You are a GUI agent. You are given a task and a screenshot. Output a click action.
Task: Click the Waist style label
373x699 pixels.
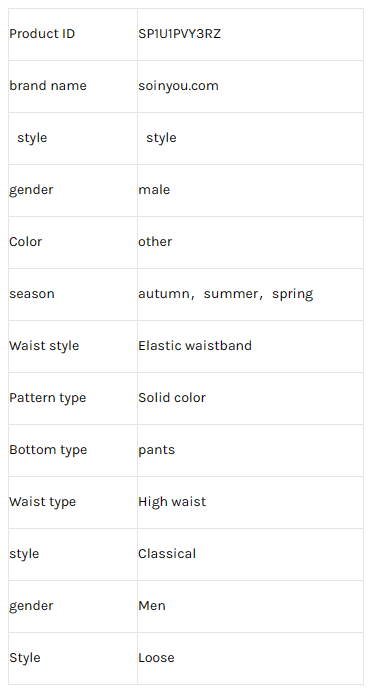[44, 346]
